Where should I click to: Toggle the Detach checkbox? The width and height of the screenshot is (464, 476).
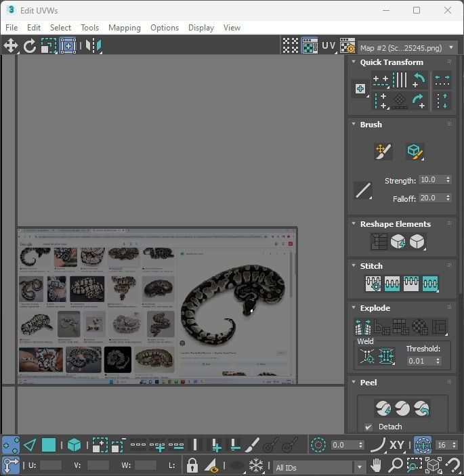[368, 427]
